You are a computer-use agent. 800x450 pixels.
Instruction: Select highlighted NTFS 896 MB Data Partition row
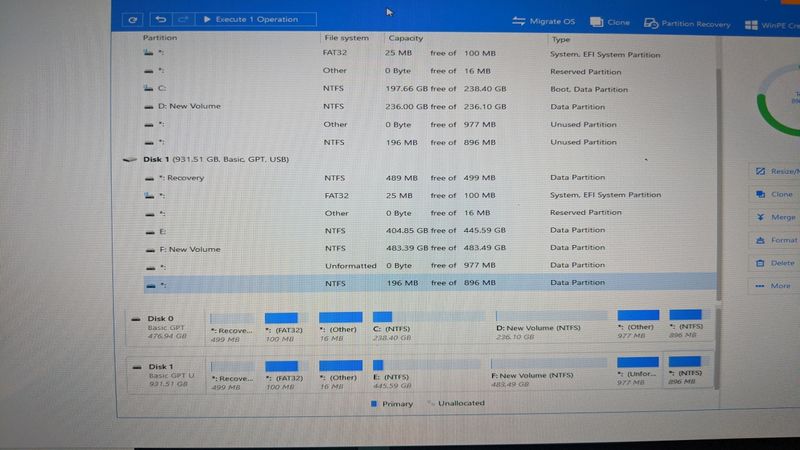[x=430, y=283]
